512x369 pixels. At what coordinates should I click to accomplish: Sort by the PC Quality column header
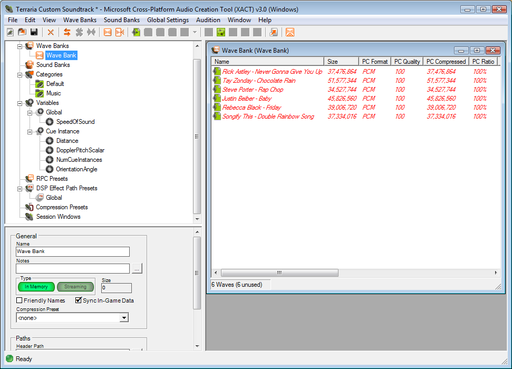[407, 61]
